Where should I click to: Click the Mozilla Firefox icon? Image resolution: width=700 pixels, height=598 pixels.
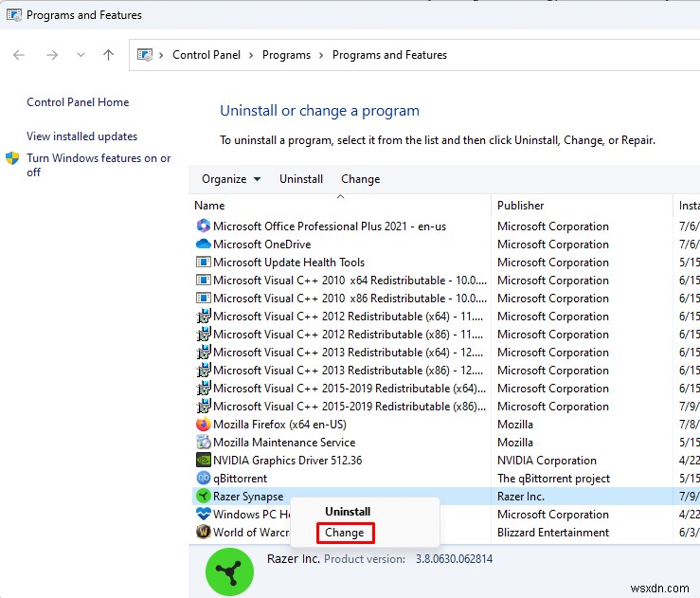pyautogui.click(x=203, y=424)
